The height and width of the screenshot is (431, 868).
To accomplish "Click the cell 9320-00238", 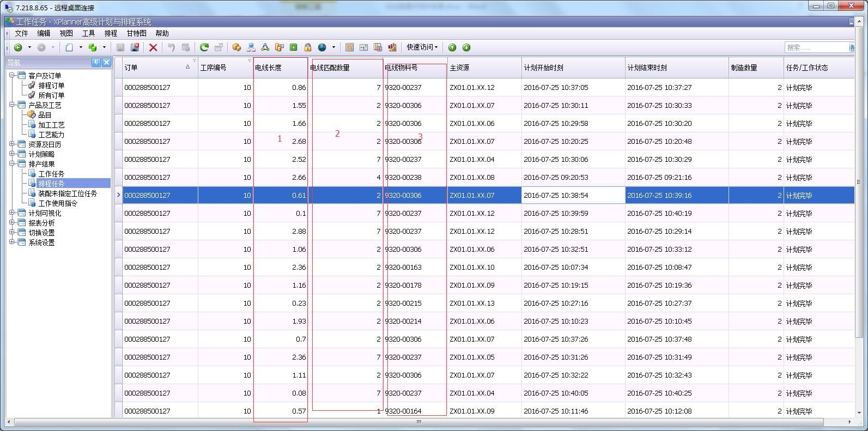I will point(415,177).
